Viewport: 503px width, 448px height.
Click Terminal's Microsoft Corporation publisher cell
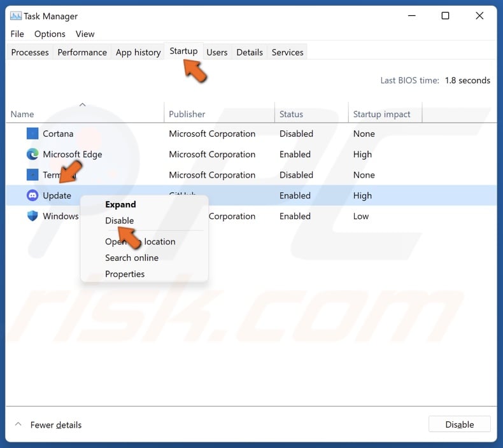(212, 175)
